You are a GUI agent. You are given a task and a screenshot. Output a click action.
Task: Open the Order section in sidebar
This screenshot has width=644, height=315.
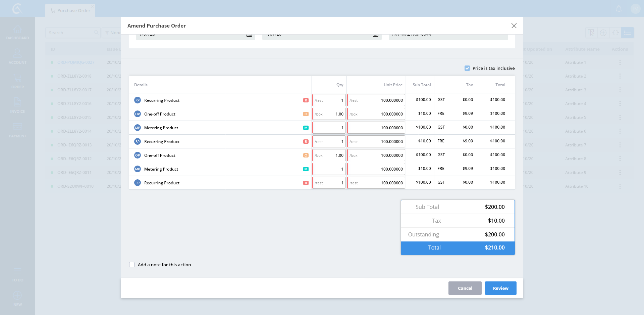17,82
